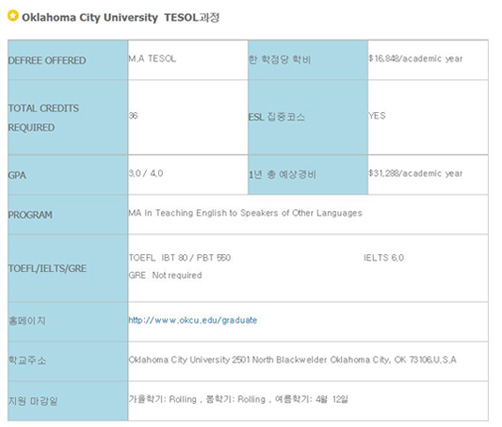This screenshot has width=502, height=427.
Task: Select the ESL 집중코스 header cell
Action: tap(308, 117)
